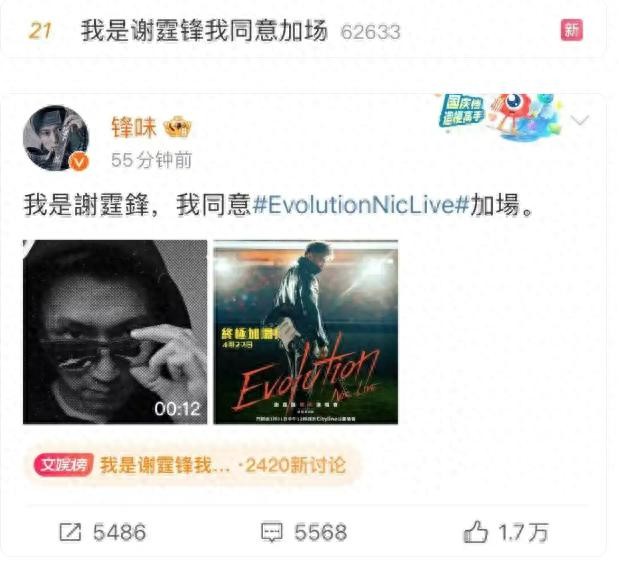Image resolution: width=619 pixels, height=564 pixels.
Task: Open comments via speech bubble icon
Action: [x=272, y=532]
